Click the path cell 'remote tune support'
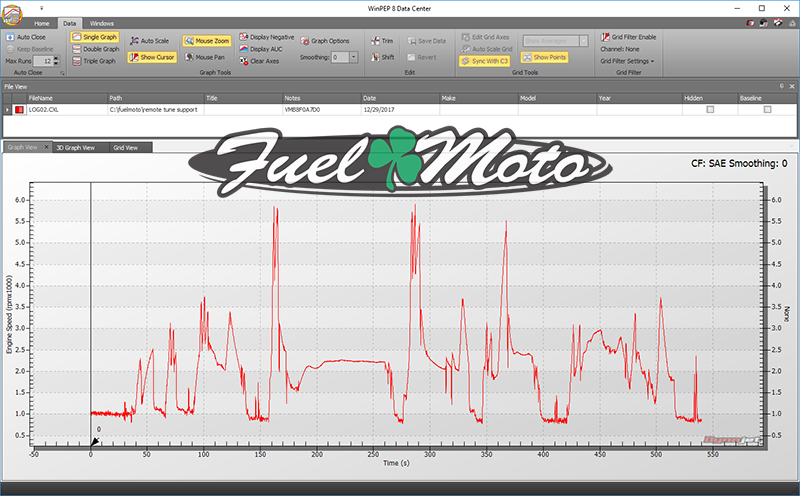The image size is (800, 496). point(156,110)
